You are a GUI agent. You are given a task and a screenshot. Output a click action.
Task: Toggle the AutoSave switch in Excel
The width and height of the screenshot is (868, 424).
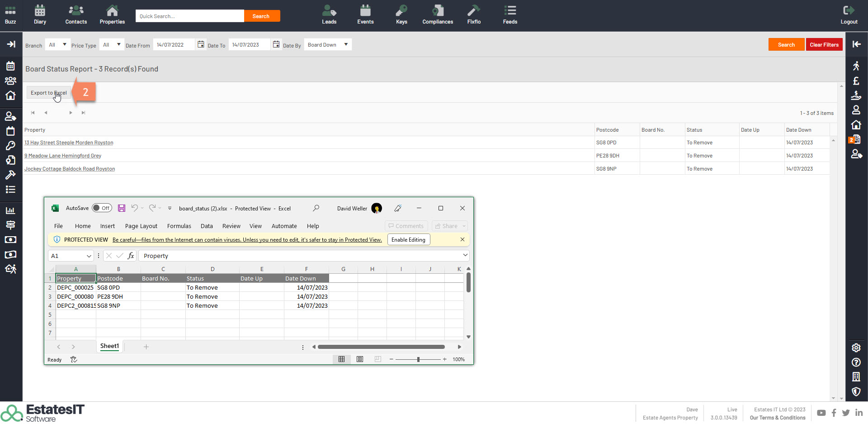(x=102, y=208)
